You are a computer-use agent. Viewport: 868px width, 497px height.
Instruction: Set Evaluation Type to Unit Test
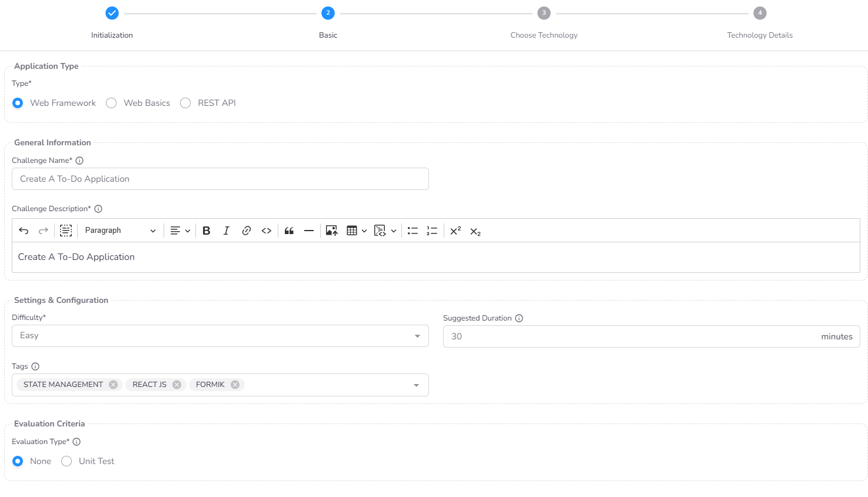[66, 461]
